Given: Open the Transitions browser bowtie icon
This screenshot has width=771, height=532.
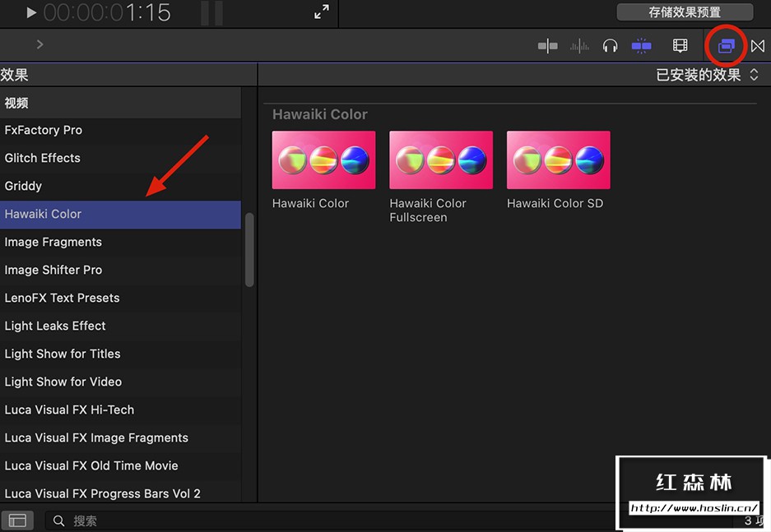Looking at the screenshot, I should (x=758, y=46).
